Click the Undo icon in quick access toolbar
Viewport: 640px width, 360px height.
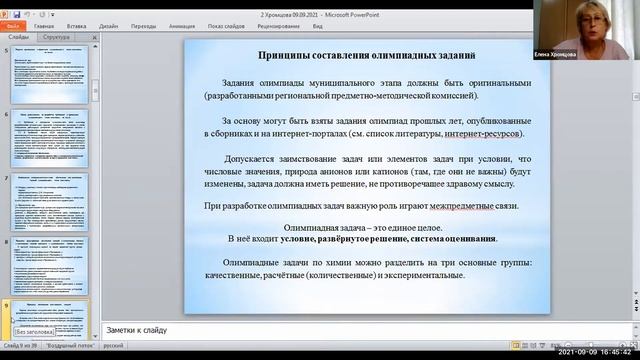28,15
